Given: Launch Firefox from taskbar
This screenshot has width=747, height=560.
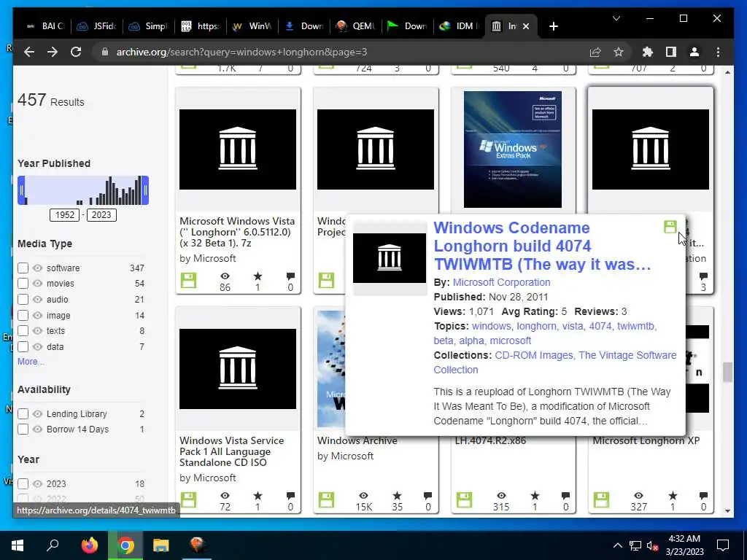Looking at the screenshot, I should coord(89,545).
